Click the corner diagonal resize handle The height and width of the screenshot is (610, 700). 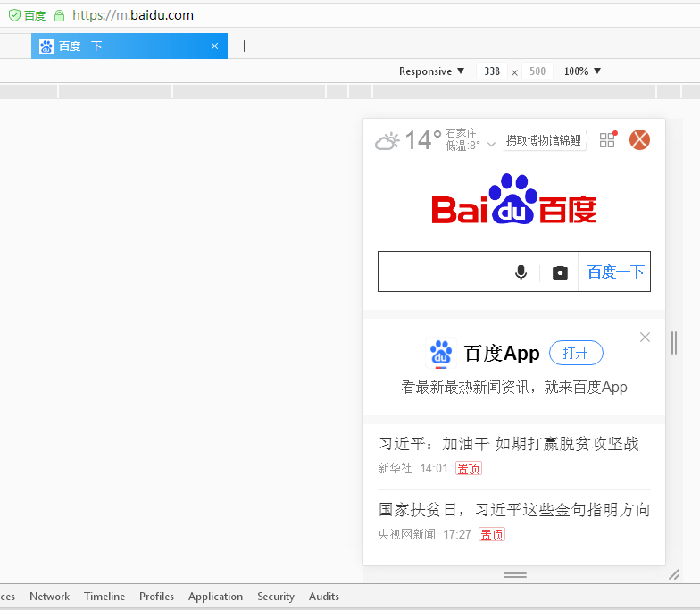tap(674, 575)
